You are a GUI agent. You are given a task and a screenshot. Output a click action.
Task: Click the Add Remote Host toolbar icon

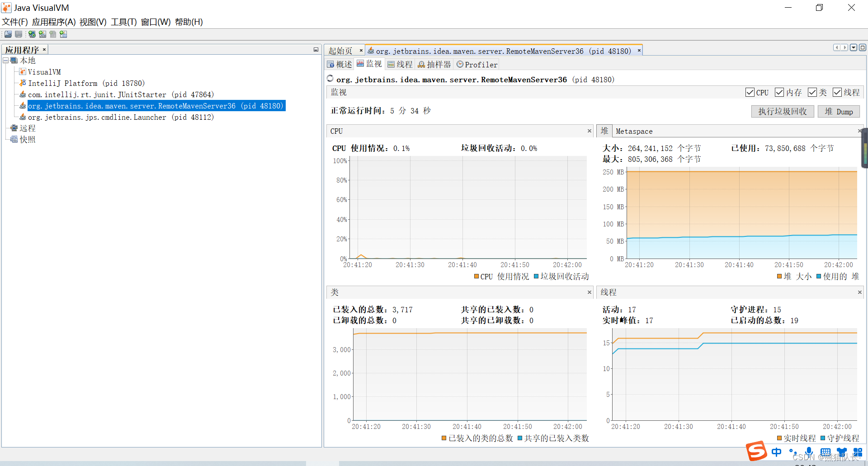pyautogui.click(x=32, y=34)
